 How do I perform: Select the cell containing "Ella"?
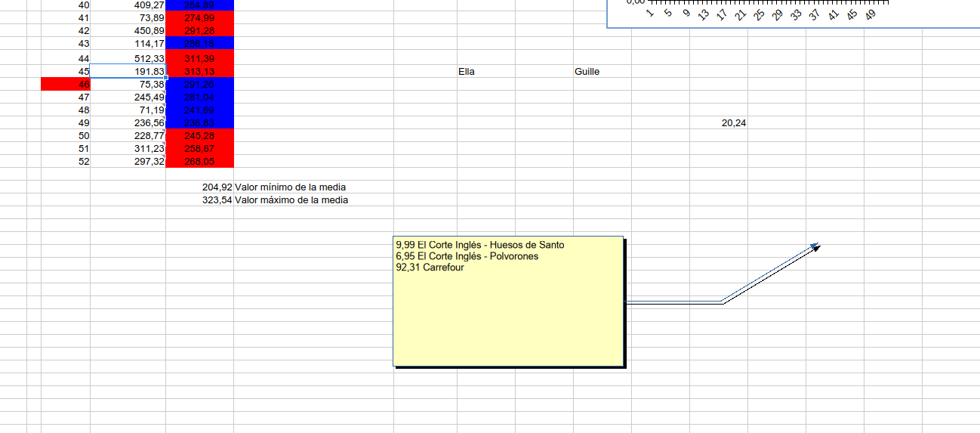tap(485, 72)
